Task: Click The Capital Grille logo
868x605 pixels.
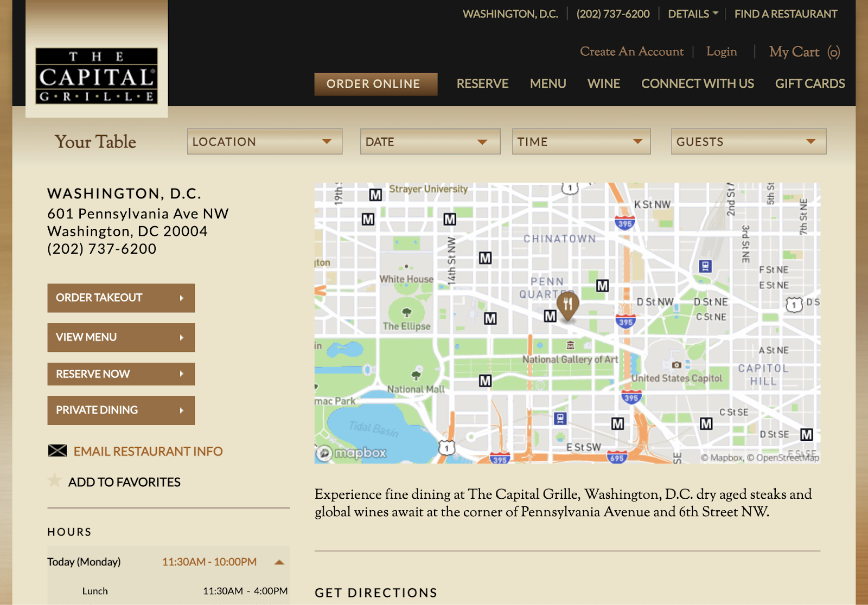Action: point(97,76)
